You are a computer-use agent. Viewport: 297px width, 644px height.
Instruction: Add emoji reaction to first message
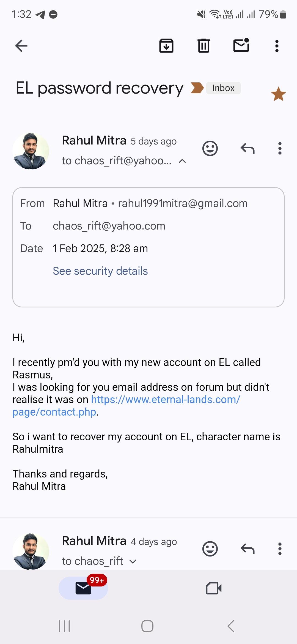coord(210,149)
